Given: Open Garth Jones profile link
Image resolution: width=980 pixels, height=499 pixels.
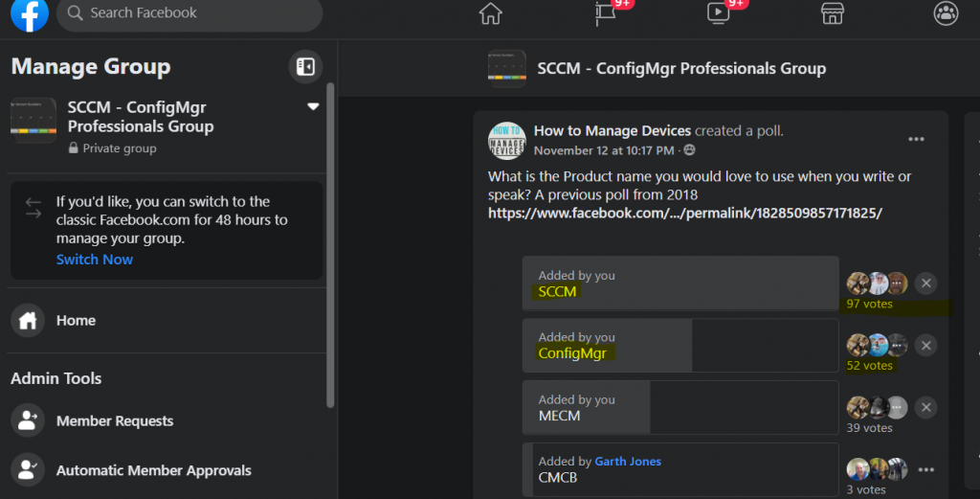Looking at the screenshot, I should point(628,462).
